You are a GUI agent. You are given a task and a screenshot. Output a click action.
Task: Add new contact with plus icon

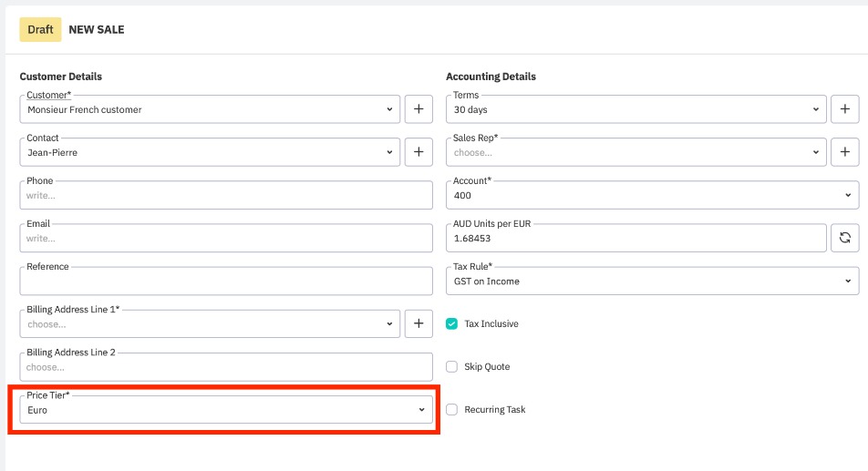coord(418,152)
